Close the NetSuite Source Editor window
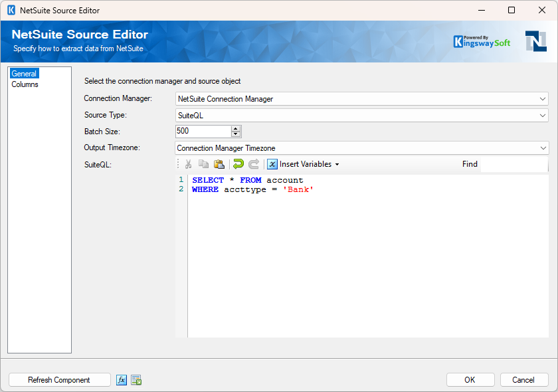558x392 pixels. click(542, 10)
